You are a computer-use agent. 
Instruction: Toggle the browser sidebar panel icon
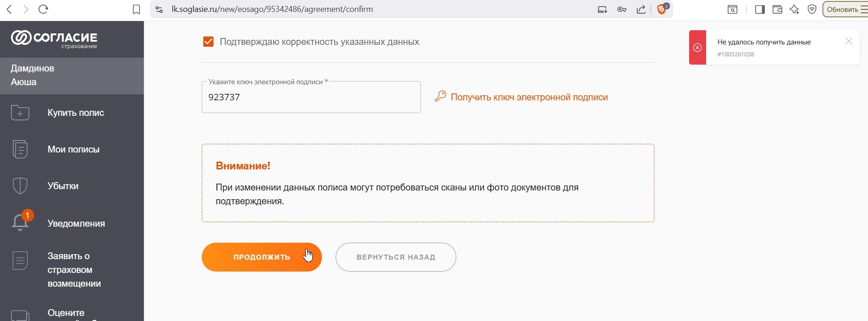pyautogui.click(x=760, y=9)
